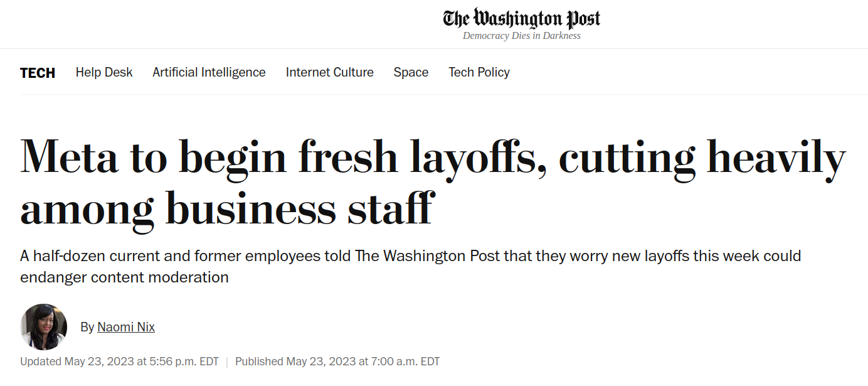
Task: Click the Updated May 23 5:56 p.m. timestamp
Action: [119, 362]
